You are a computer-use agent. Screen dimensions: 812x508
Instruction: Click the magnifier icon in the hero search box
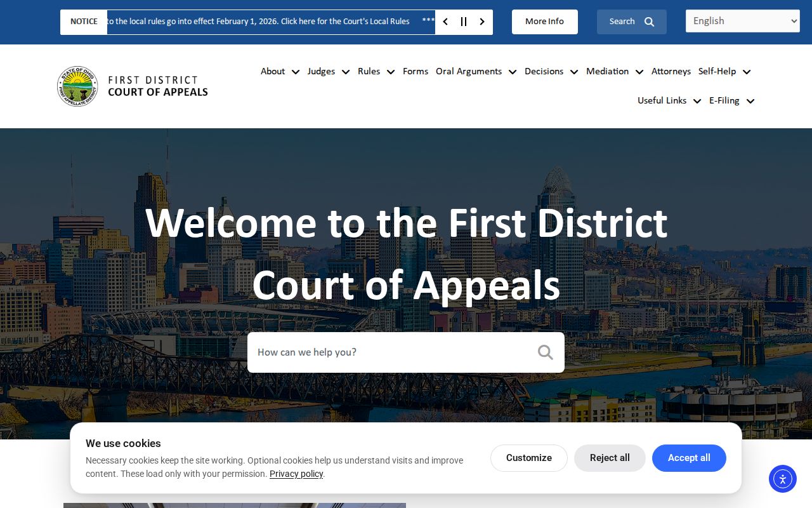pyautogui.click(x=546, y=352)
